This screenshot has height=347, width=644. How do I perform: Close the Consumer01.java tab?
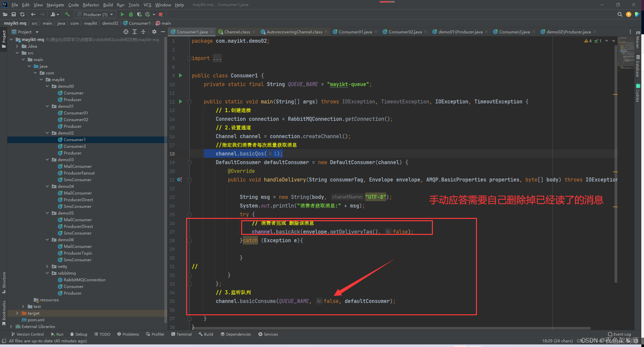(376, 32)
